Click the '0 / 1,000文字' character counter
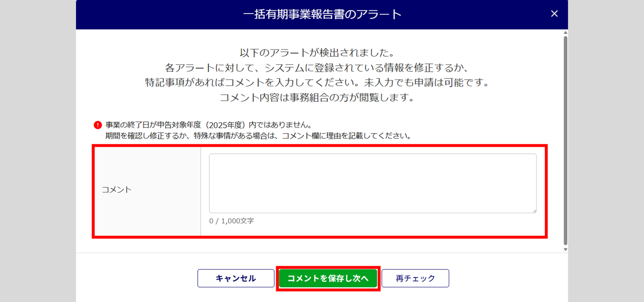The image size is (644, 302). point(231,221)
